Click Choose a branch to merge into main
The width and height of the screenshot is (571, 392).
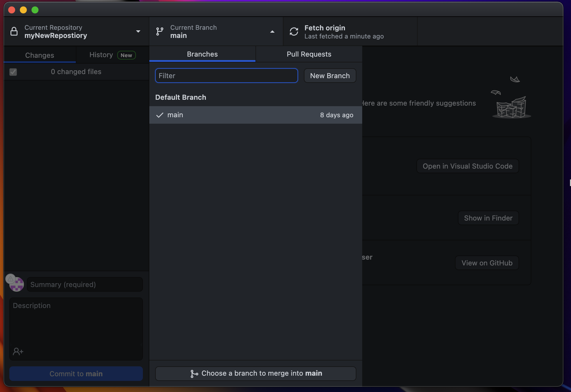pos(255,373)
